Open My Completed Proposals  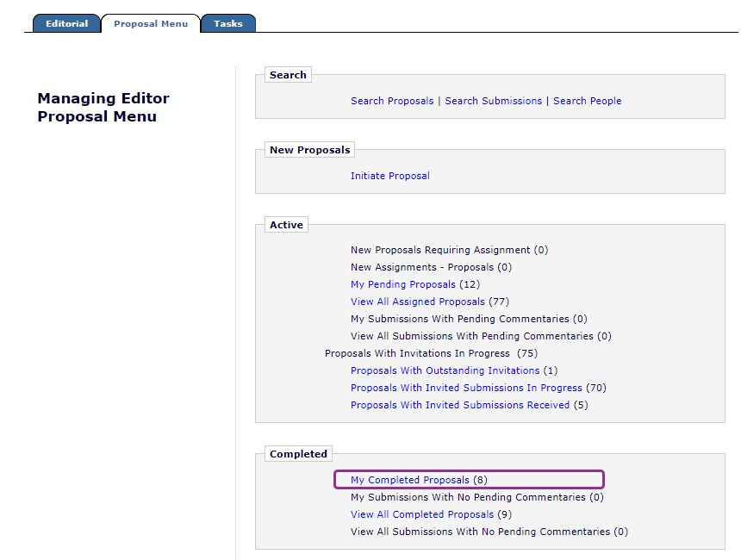tap(410, 480)
